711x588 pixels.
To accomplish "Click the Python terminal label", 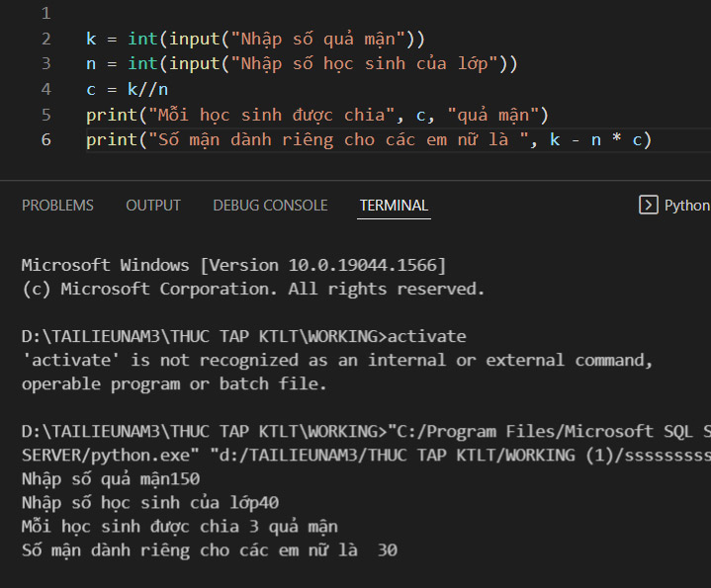I will pos(686,206).
